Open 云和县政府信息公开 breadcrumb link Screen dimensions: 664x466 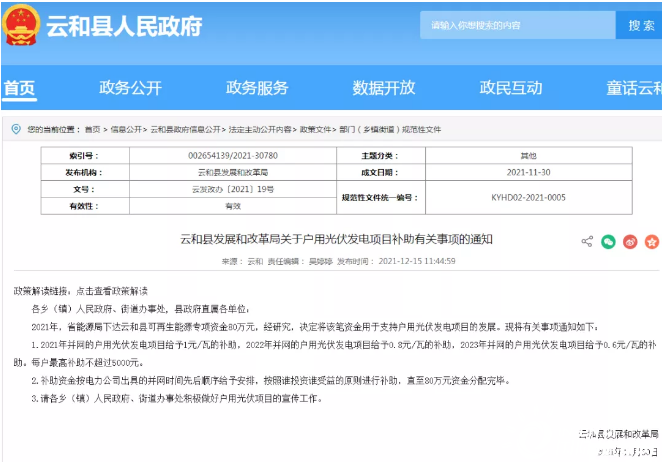pyautogui.click(x=187, y=130)
